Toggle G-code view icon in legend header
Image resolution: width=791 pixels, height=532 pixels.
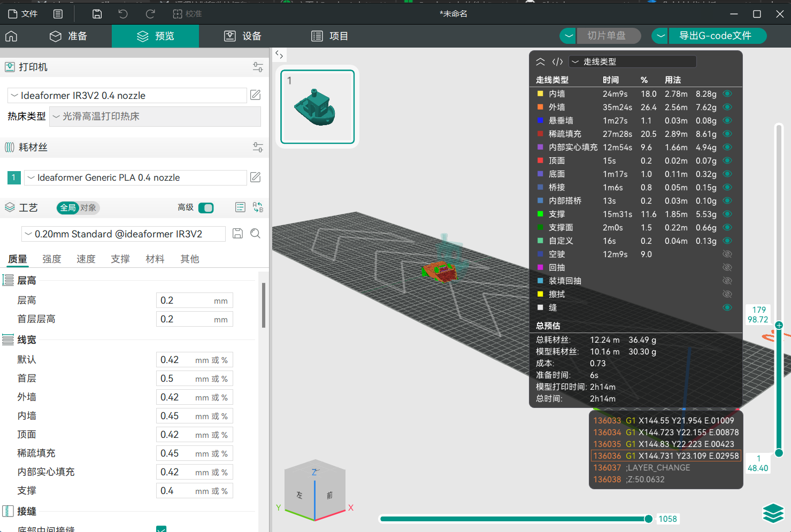tap(558, 61)
